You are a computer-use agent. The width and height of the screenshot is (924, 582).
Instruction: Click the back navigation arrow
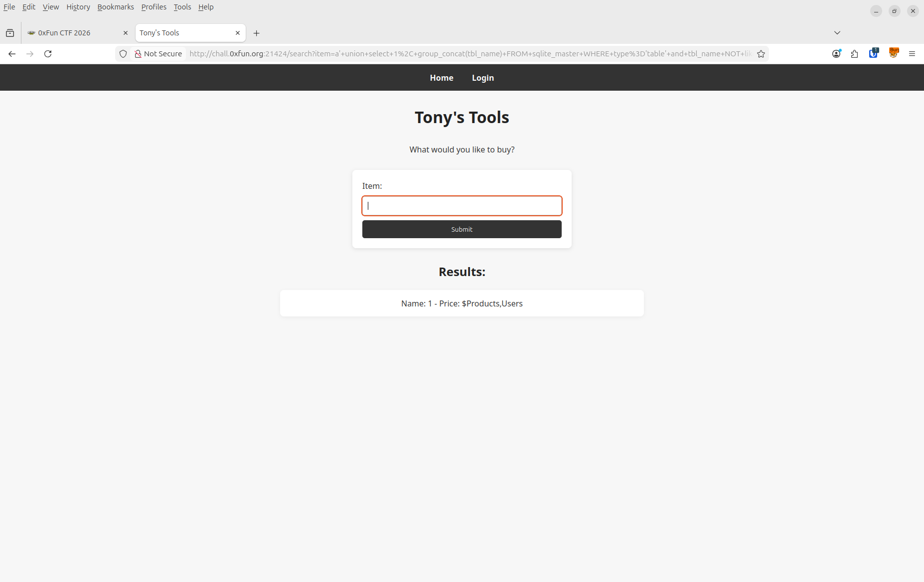[x=12, y=54]
